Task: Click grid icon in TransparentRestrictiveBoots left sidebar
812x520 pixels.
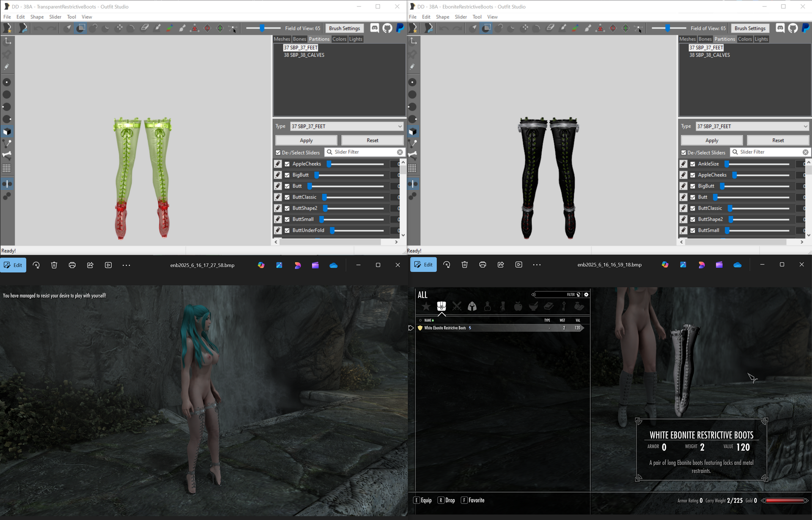Action: pos(7,168)
